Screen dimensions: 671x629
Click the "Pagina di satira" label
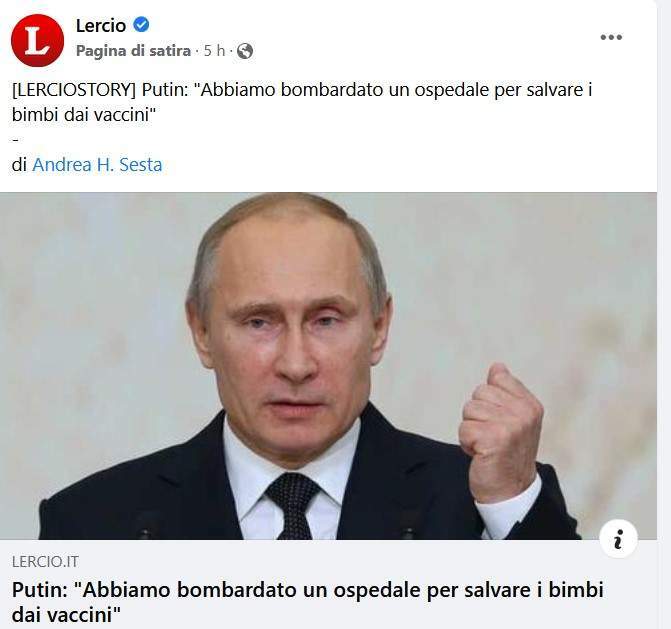[133, 51]
